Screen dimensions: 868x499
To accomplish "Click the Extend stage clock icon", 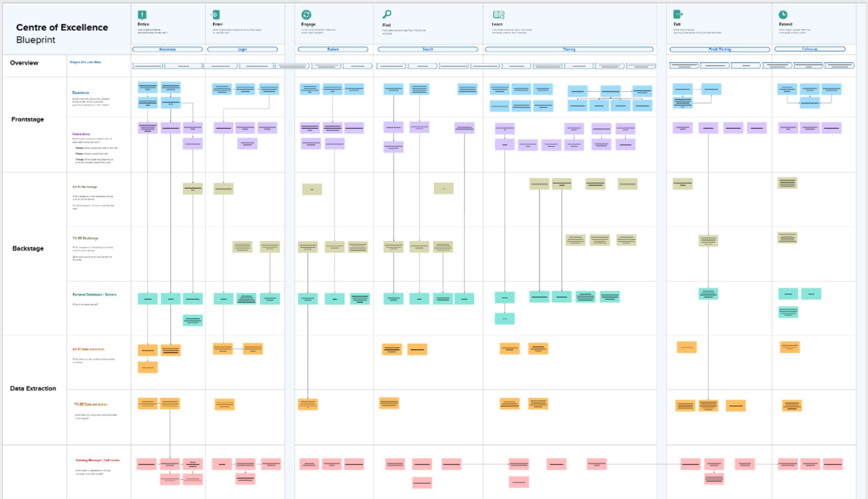I will pos(783,15).
